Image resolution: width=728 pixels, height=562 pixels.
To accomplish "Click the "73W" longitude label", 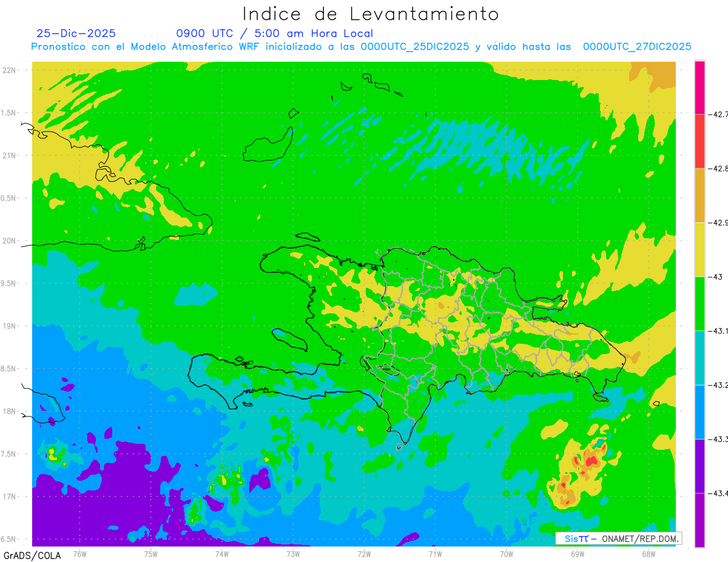I will pos(293,554).
